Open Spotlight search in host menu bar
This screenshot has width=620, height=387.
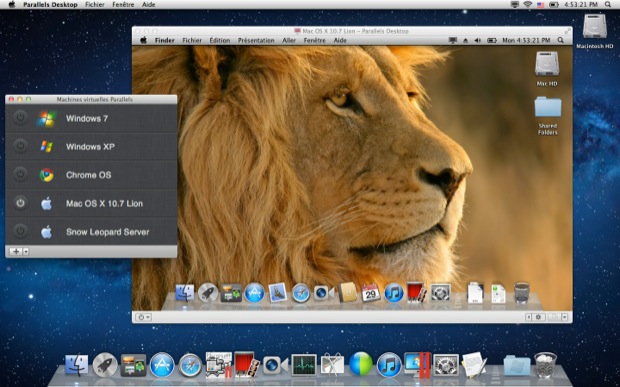click(x=608, y=5)
